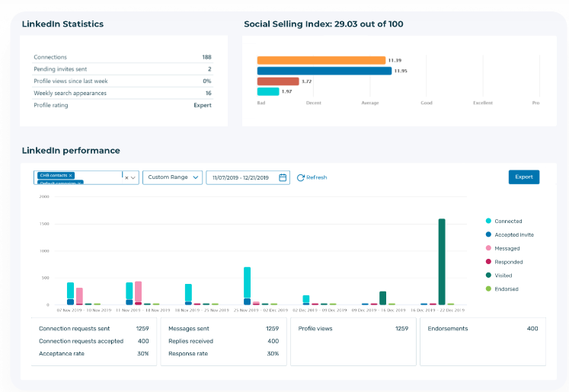Toggle the Connected legend series
This screenshot has width=569, height=392.
pos(504,221)
